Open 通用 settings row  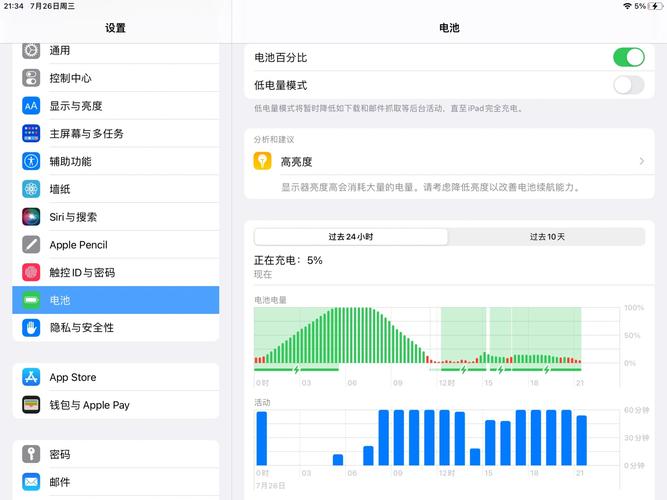coord(116,51)
